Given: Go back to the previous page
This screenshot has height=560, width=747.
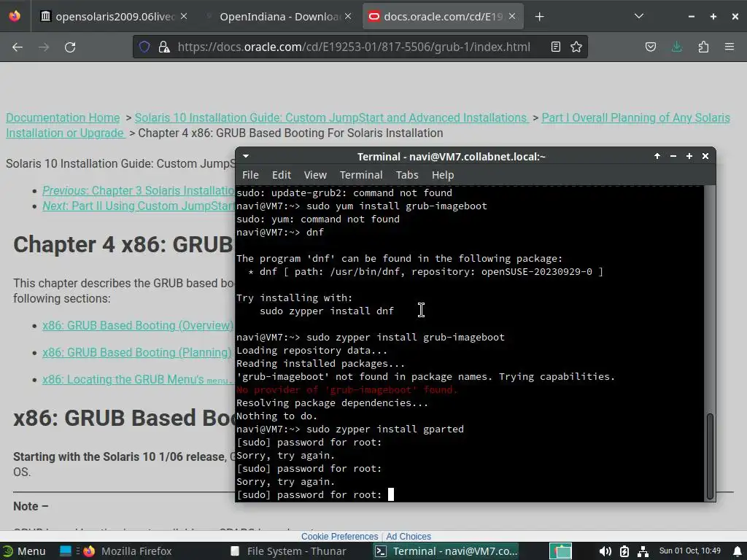Looking at the screenshot, I should [18, 47].
